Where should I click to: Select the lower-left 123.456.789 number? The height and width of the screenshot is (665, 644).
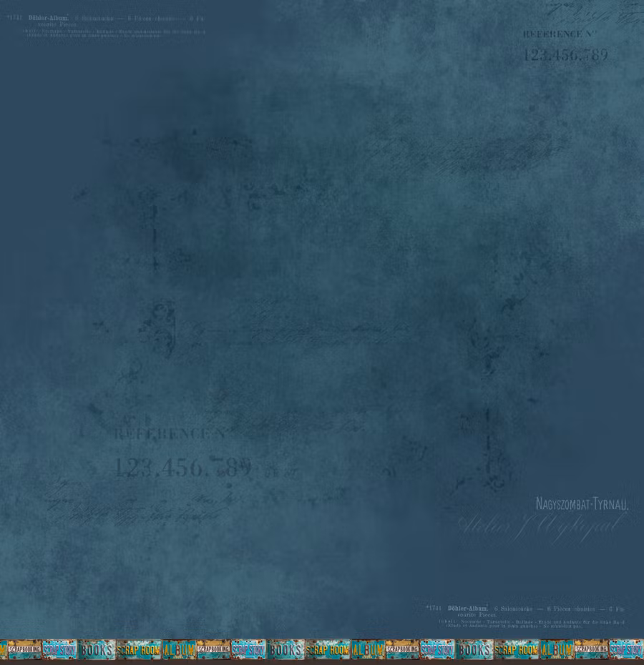point(182,468)
